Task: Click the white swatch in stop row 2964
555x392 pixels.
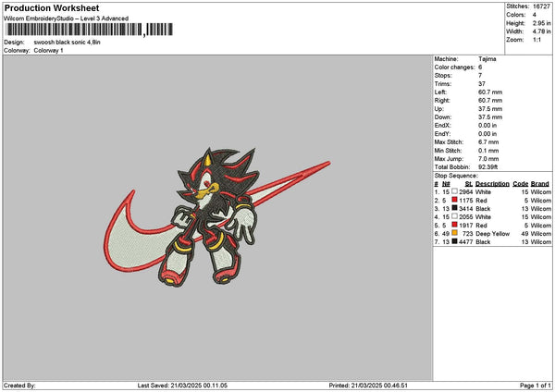Action: tap(454, 191)
